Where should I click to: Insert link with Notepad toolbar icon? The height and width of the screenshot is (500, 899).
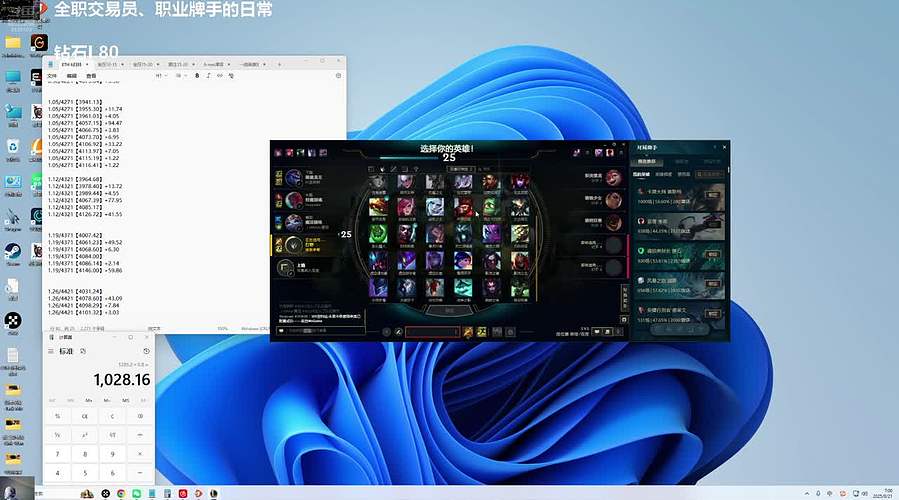click(x=220, y=76)
